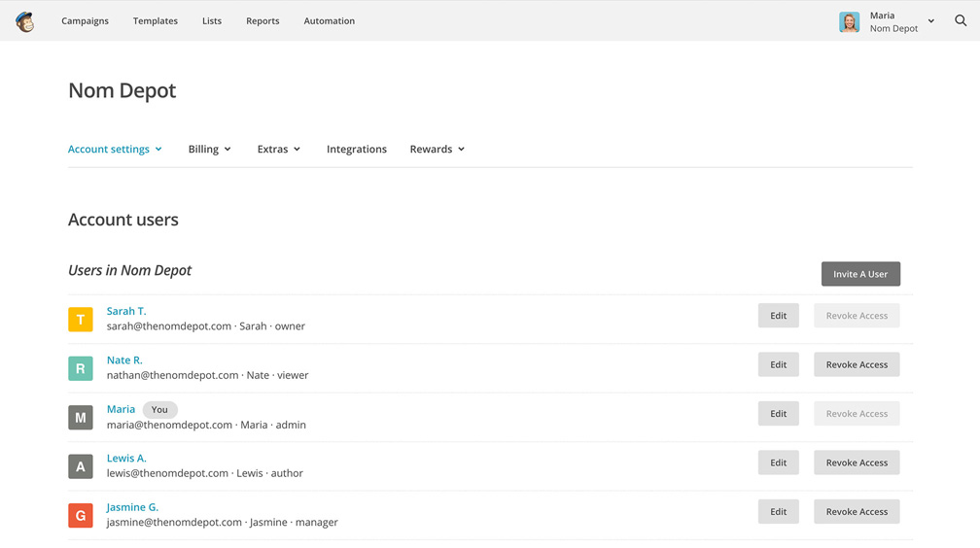
Task: Open the Rewards dropdown
Action: pyautogui.click(x=437, y=150)
